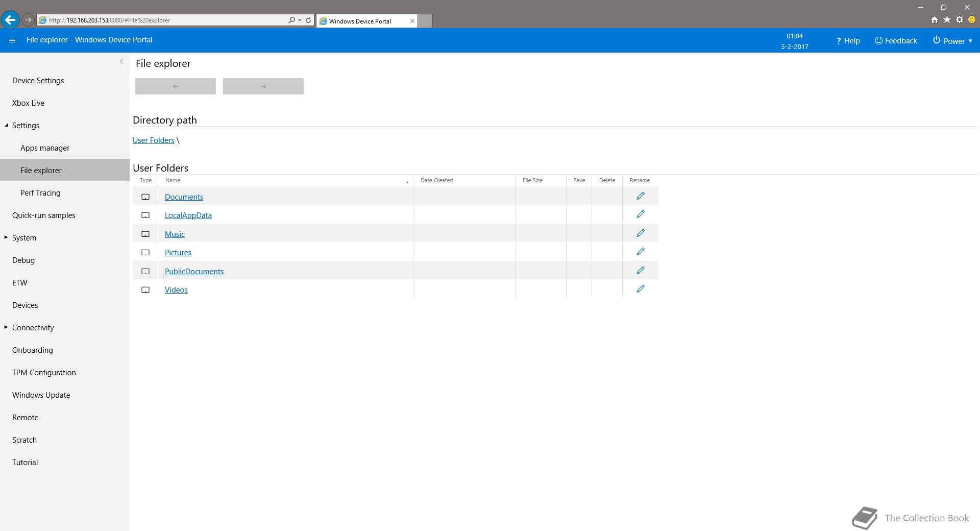
Task: Open the Power dropdown menu
Action: (952, 41)
